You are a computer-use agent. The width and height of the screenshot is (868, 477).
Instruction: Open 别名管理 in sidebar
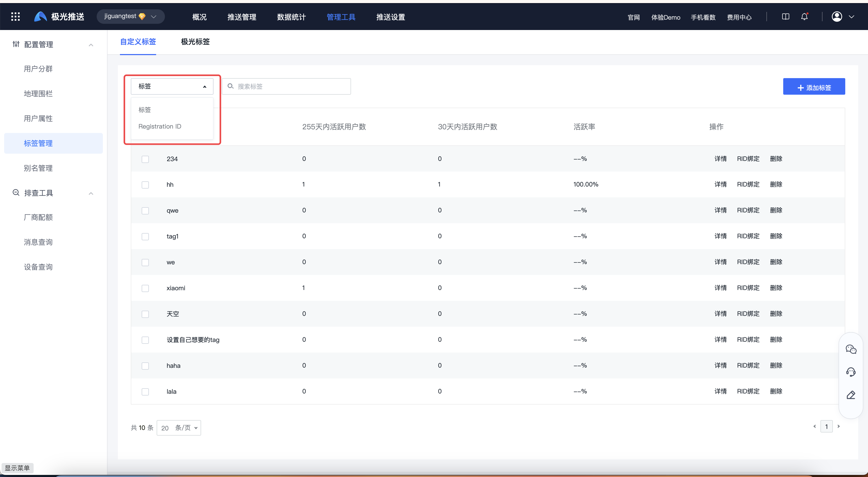[38, 168]
